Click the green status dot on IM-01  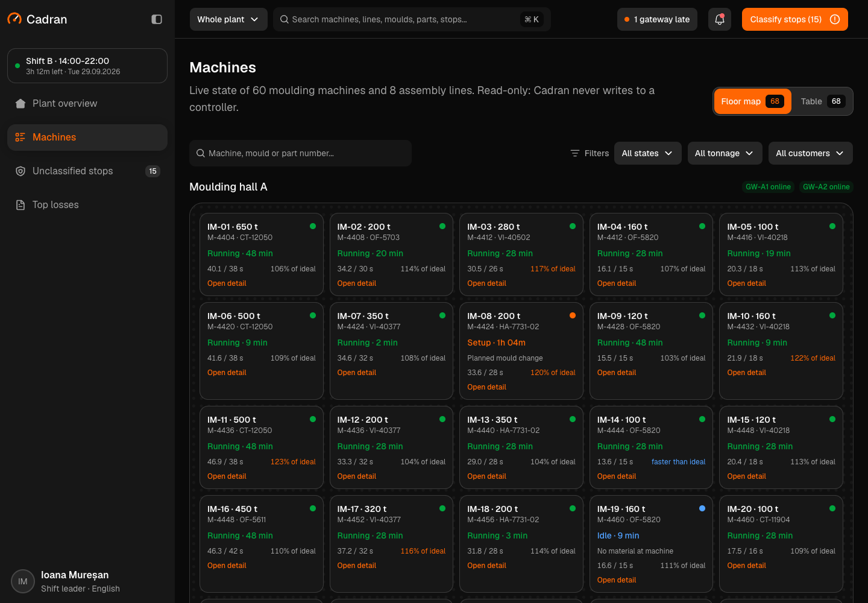pyautogui.click(x=313, y=226)
